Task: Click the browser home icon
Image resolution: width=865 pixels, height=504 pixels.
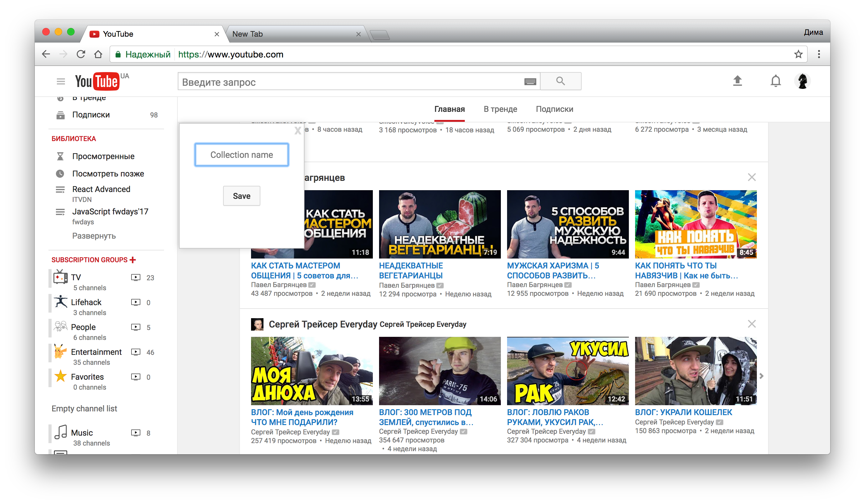Action: 98,54
